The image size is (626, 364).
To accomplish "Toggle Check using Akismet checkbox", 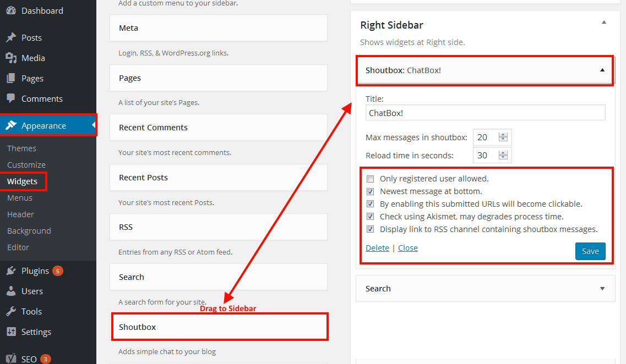I will 371,217.
